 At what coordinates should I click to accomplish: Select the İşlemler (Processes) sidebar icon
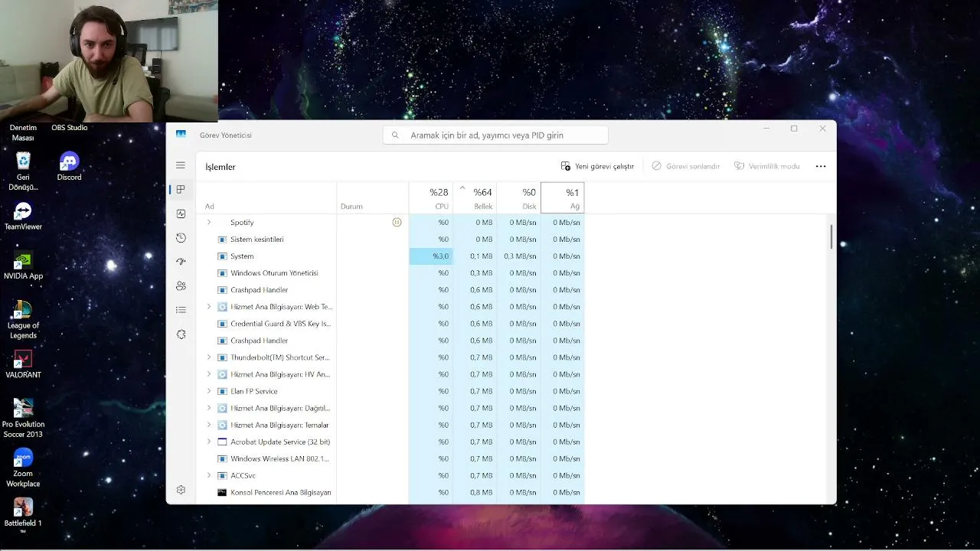tap(181, 189)
